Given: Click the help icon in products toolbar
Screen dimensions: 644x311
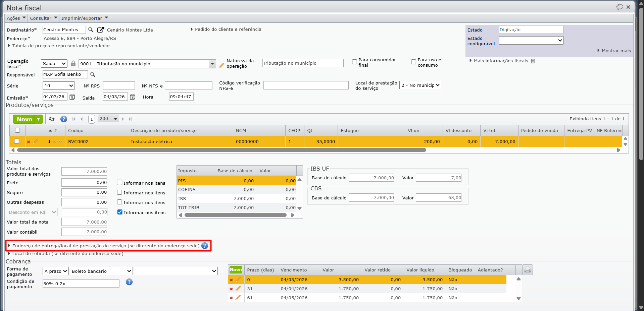Looking at the screenshot, I should 64,119.
